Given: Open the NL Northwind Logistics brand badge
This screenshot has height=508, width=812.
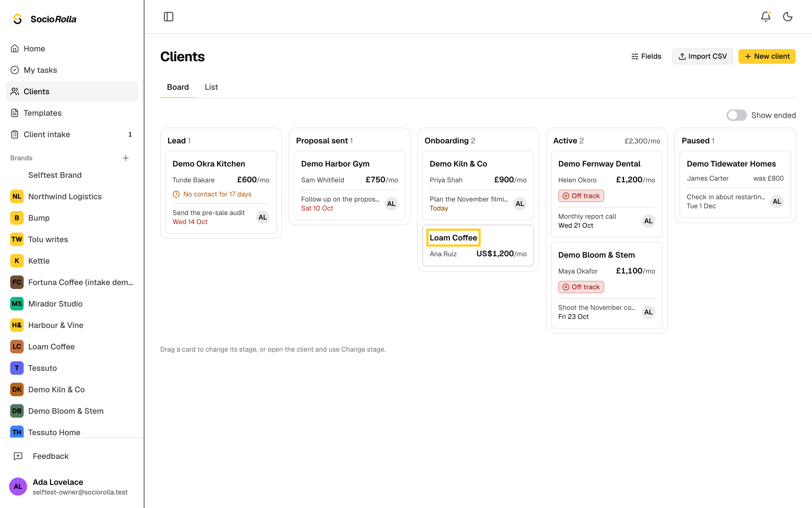Looking at the screenshot, I should pos(17,196).
